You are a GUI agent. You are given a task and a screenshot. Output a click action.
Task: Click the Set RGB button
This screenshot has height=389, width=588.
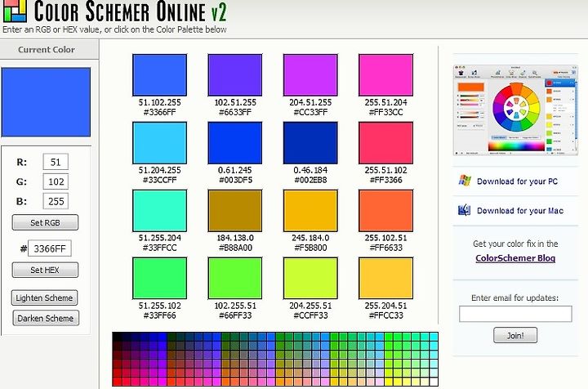(x=46, y=222)
